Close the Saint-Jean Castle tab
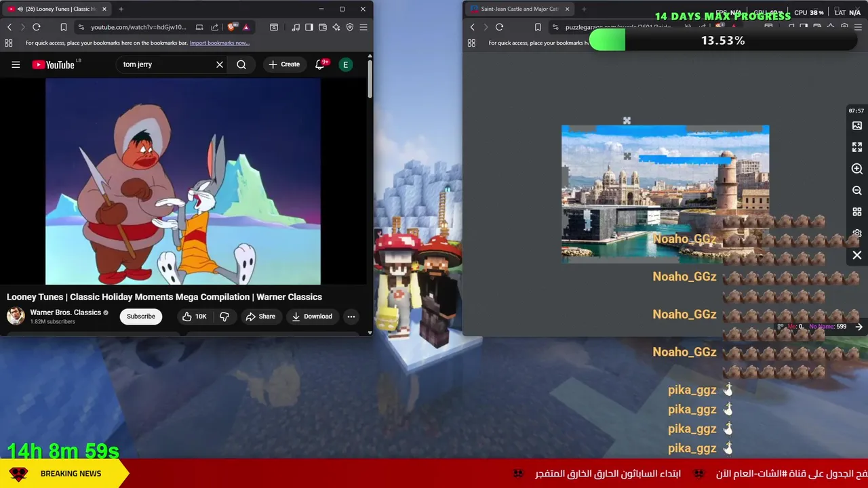The height and width of the screenshot is (488, 868). coord(567,9)
